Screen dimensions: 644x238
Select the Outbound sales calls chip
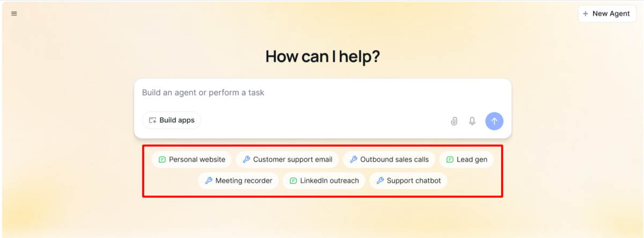(389, 160)
